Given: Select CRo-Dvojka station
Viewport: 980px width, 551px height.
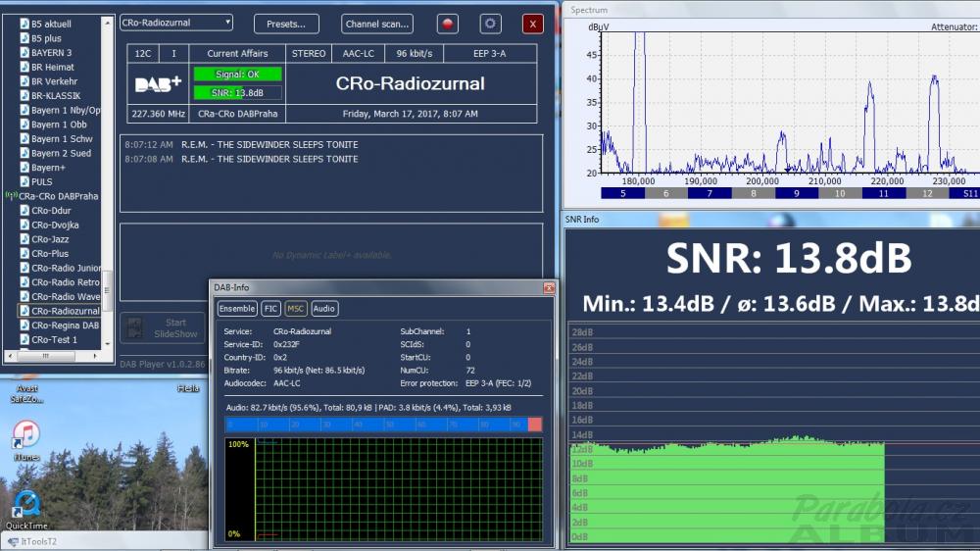Looking at the screenshot, I should (55, 225).
